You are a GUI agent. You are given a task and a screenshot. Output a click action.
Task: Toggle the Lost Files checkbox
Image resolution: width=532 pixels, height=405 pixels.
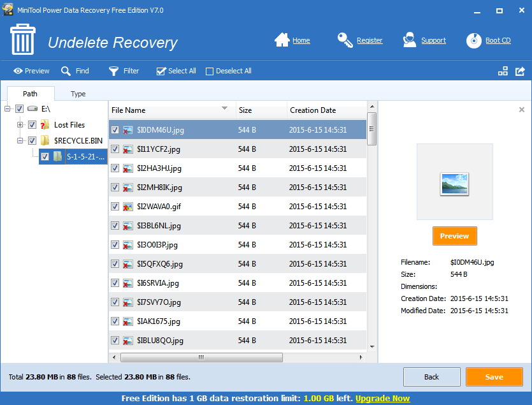click(32, 125)
